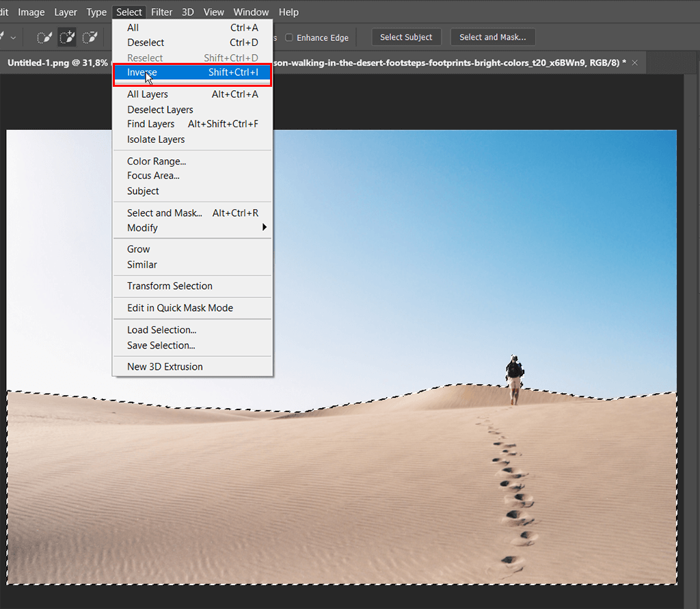
Task: Click Save Selection... in the menu
Action: [x=161, y=345]
